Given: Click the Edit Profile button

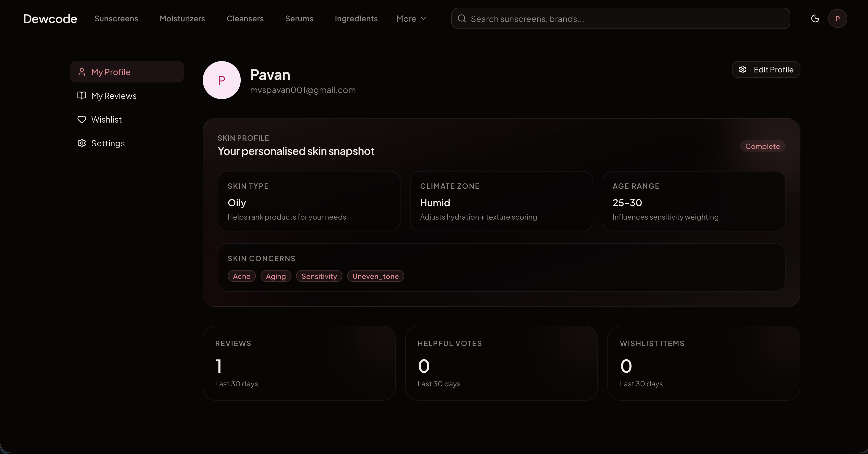Looking at the screenshot, I should click(x=766, y=69).
